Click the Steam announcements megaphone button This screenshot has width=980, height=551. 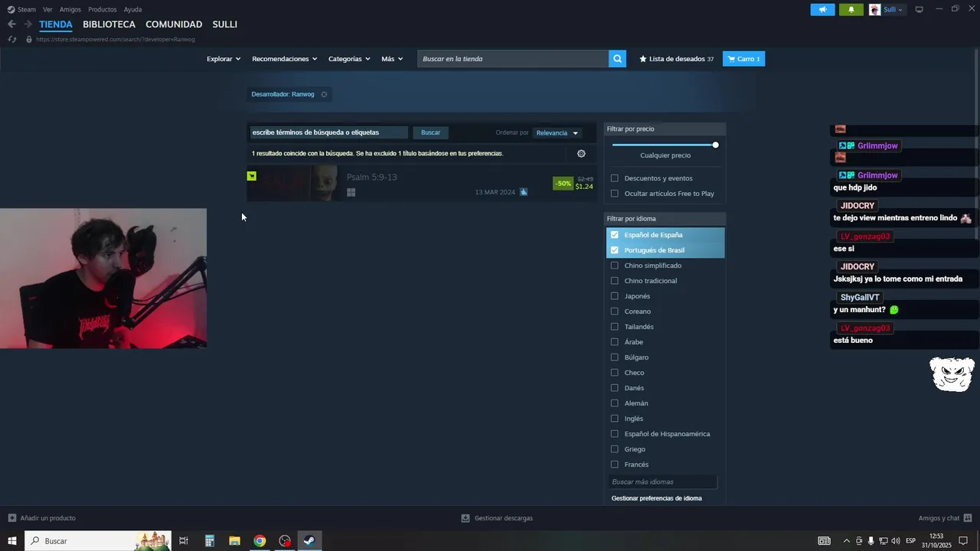pos(822,9)
